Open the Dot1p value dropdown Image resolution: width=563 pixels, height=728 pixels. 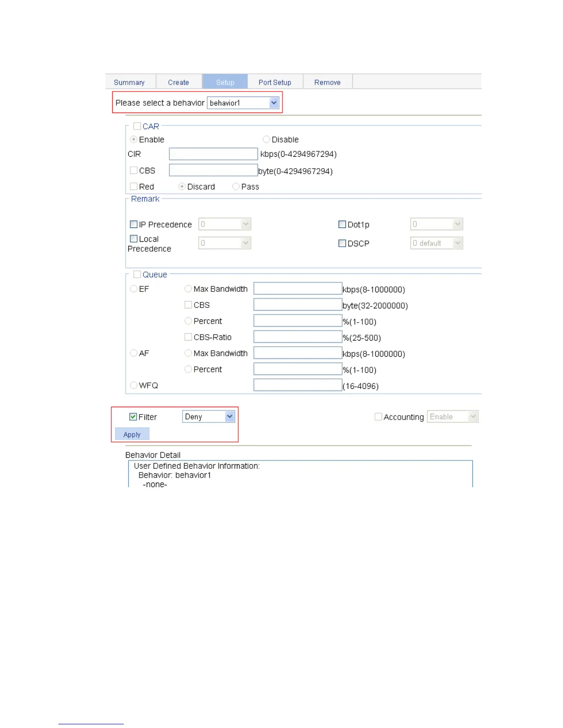pos(437,224)
